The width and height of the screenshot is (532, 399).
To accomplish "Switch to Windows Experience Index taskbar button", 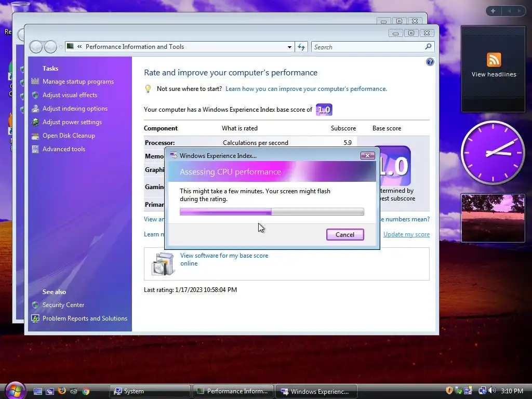I will (x=316, y=391).
